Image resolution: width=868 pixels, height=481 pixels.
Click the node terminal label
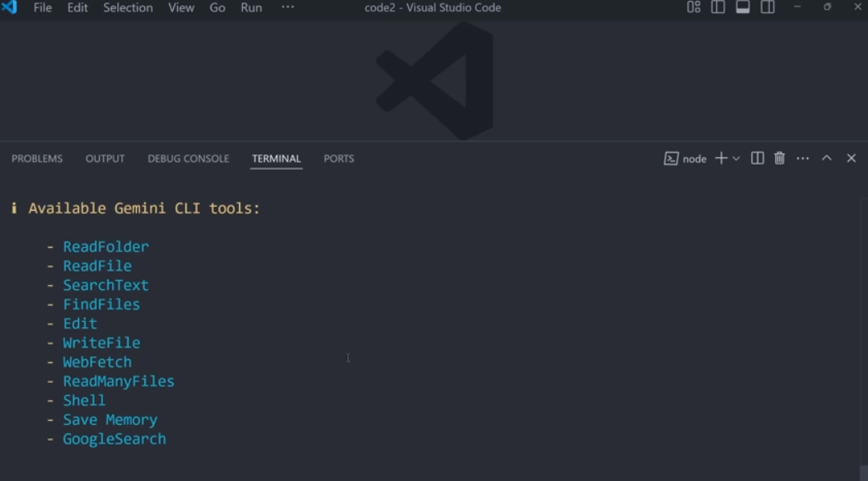coord(694,159)
